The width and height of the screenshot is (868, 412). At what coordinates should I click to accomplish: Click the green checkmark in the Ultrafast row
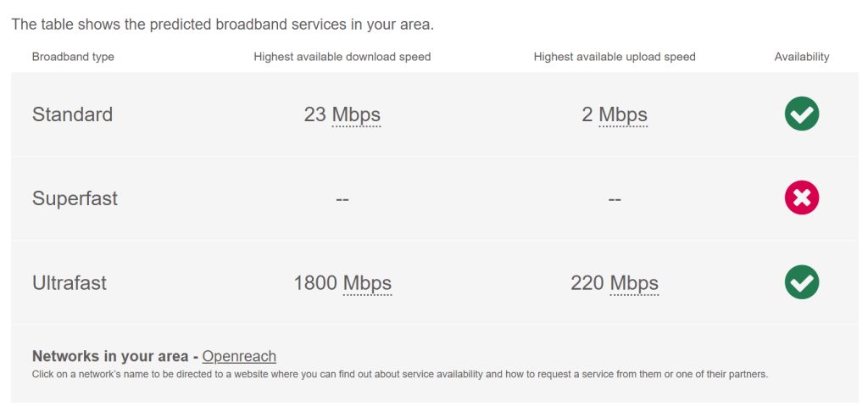(801, 282)
